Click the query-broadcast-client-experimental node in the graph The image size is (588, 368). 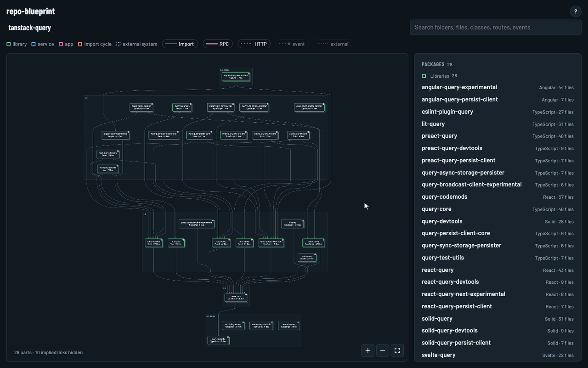coord(197,224)
